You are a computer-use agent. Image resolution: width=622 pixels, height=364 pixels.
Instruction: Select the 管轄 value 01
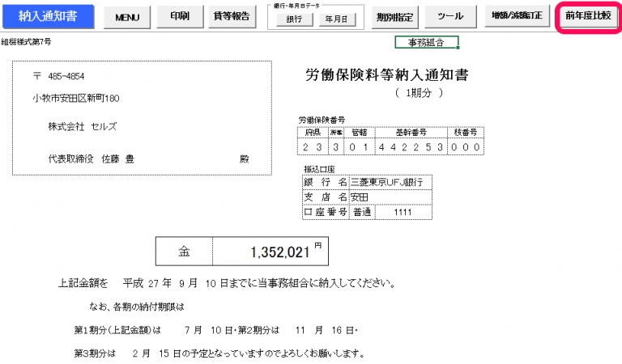[359, 147]
